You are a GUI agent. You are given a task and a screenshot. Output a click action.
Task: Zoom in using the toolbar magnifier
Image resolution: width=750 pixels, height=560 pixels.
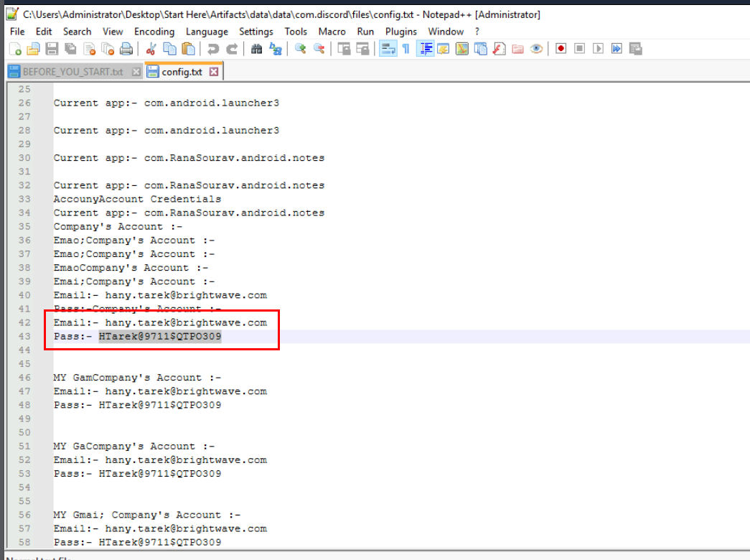[301, 49]
